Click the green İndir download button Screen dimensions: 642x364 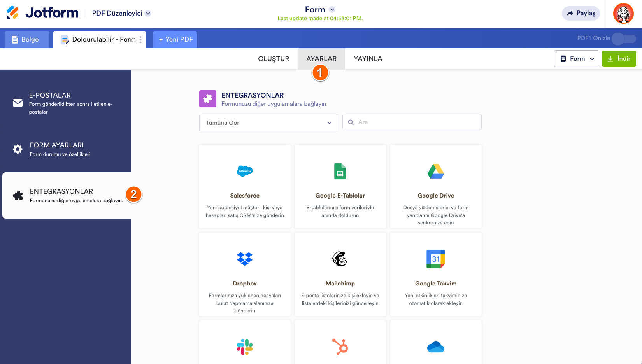(619, 59)
